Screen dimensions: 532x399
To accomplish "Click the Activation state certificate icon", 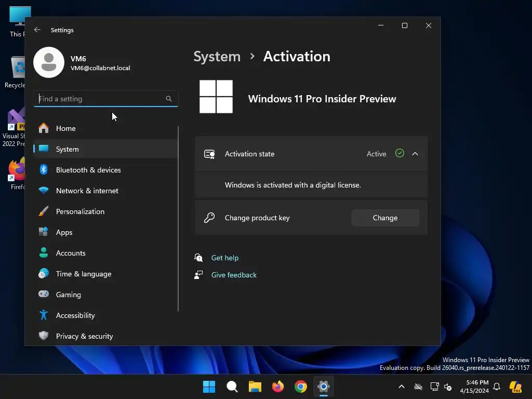I will tap(209, 154).
